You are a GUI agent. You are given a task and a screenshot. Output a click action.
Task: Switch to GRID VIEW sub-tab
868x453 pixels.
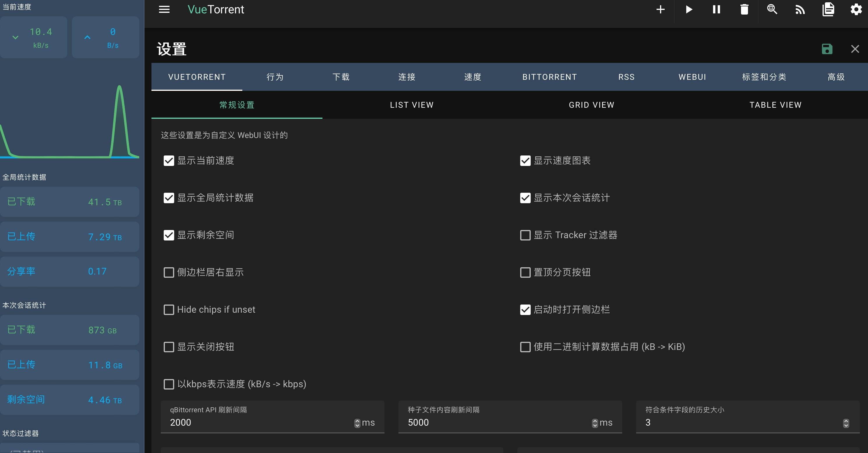coord(591,105)
